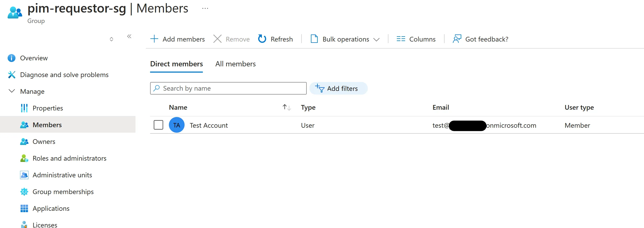Screen dimensions: 644x228
Task: Click the Add filters button
Action: point(338,89)
